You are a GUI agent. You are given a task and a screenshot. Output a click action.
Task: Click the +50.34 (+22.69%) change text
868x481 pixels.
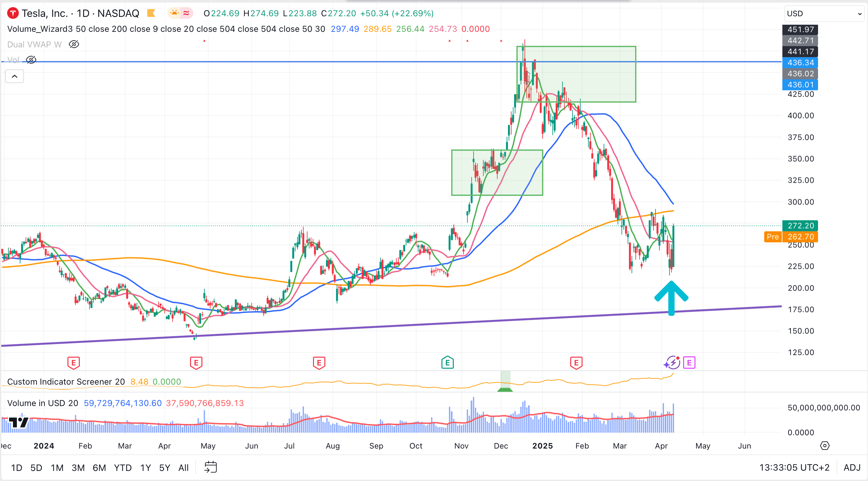point(397,14)
